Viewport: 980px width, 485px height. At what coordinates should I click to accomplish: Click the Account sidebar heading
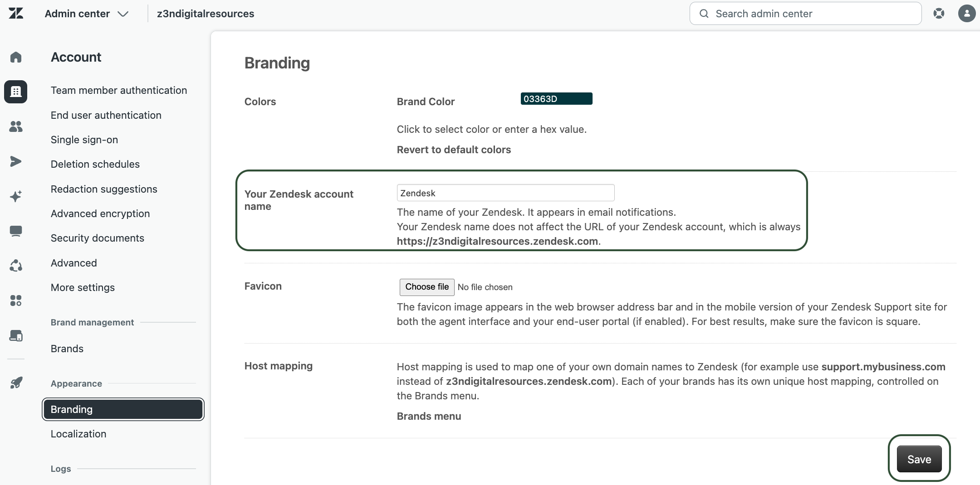pyautogui.click(x=76, y=57)
